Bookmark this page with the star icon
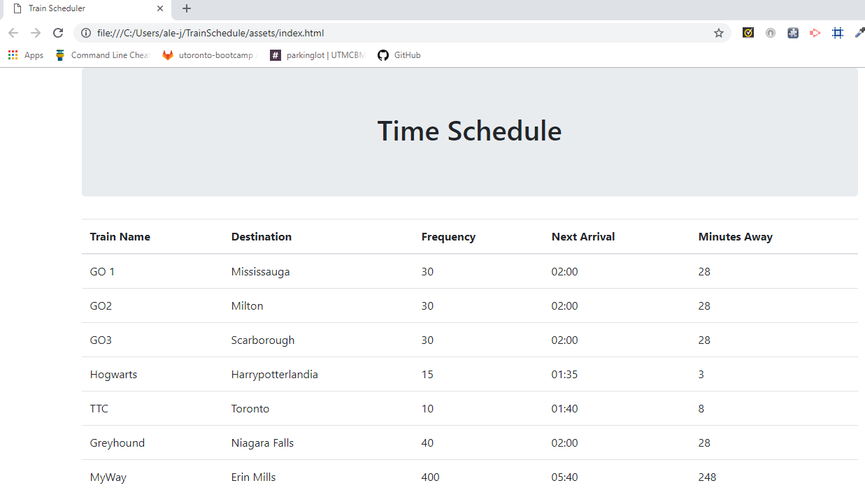This screenshot has height=504, width=865. [718, 33]
